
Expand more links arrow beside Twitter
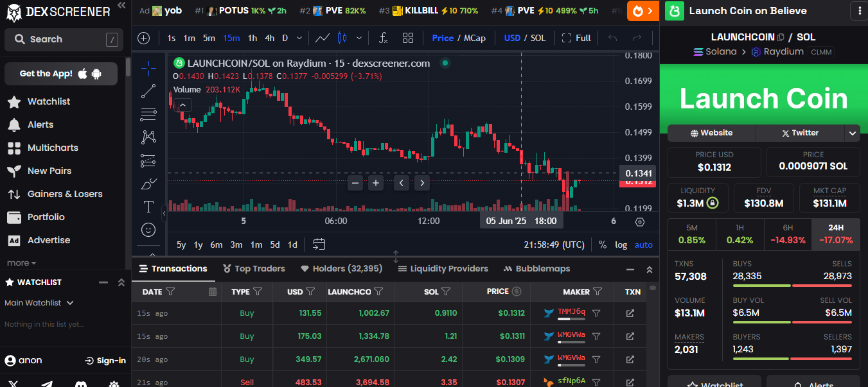(x=853, y=133)
